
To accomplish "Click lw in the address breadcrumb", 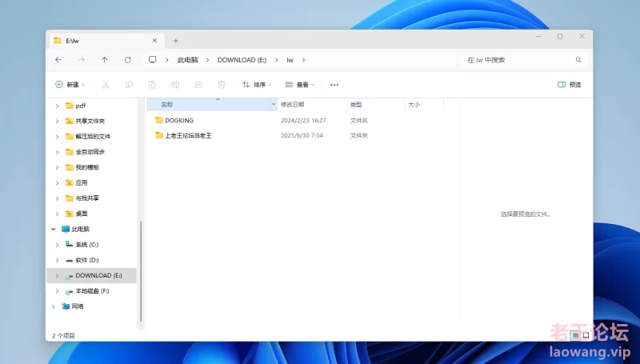I will 290,60.
